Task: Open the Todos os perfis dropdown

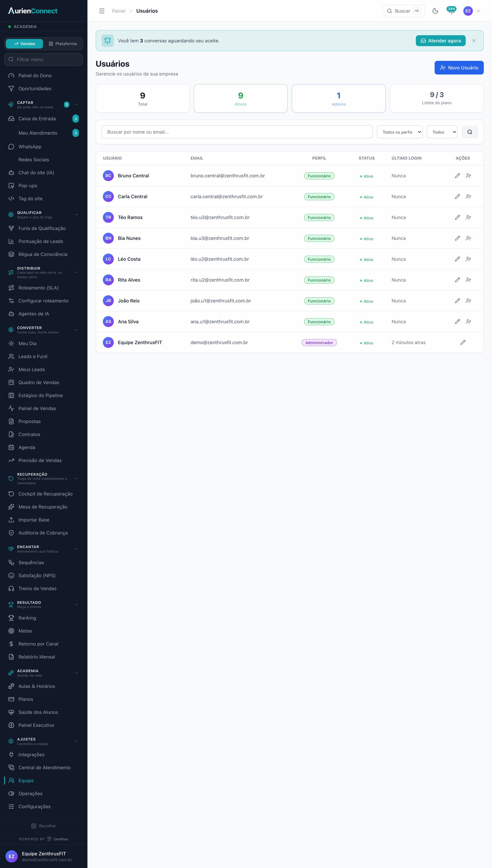Action: (x=399, y=132)
